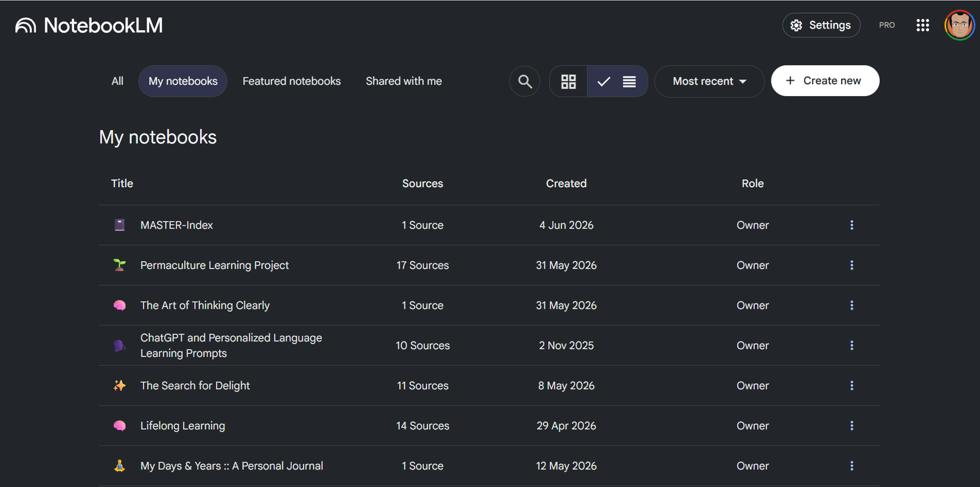
Task: Open more options for The Art of Thinking Clearly
Action: tap(852, 305)
